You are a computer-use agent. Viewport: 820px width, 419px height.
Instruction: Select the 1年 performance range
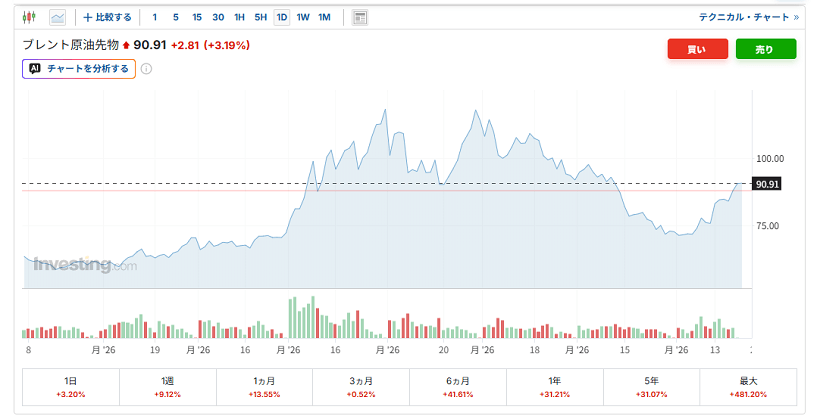[x=554, y=387]
